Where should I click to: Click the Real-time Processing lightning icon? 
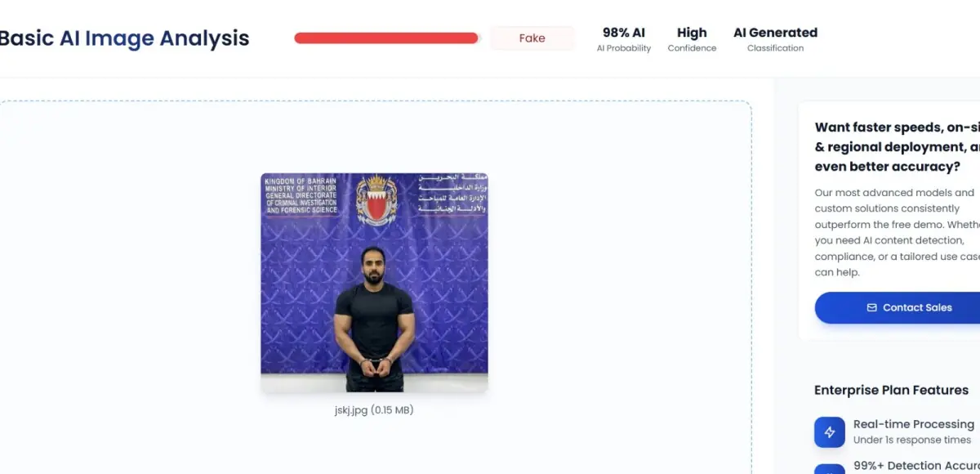point(830,432)
